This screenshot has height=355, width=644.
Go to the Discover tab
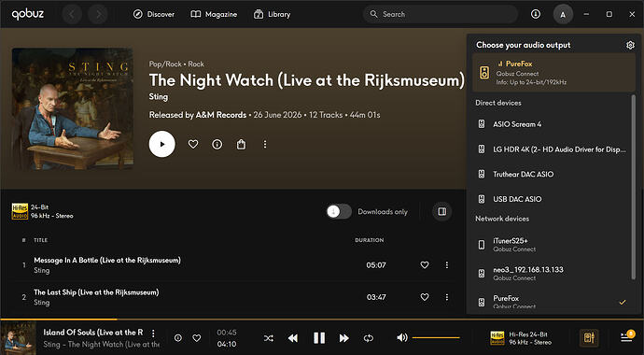154,14
